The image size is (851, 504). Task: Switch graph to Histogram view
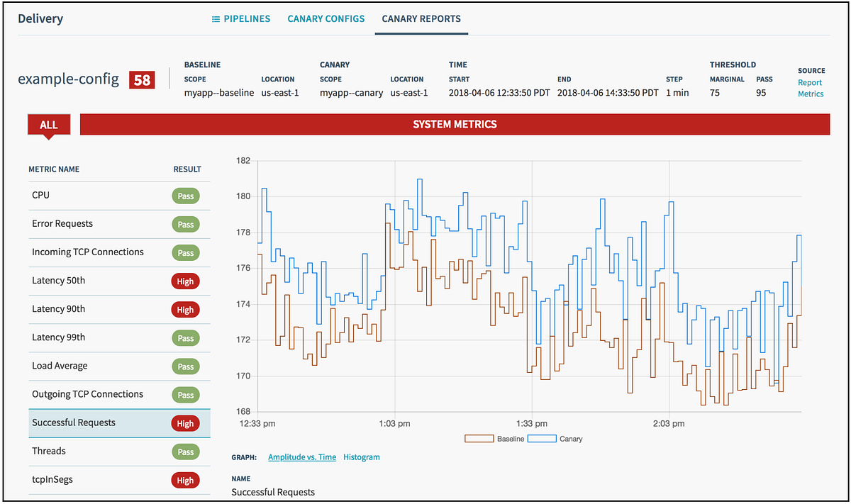(x=362, y=457)
